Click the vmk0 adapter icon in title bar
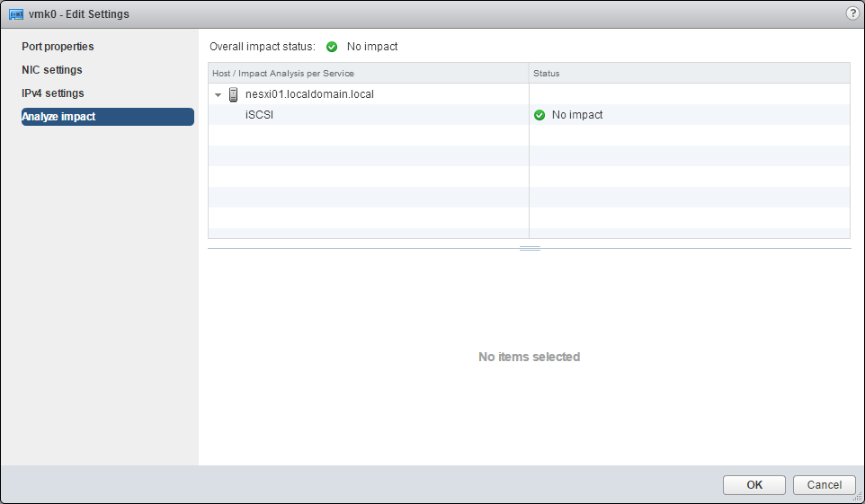The height and width of the screenshot is (504, 865). pyautogui.click(x=15, y=14)
